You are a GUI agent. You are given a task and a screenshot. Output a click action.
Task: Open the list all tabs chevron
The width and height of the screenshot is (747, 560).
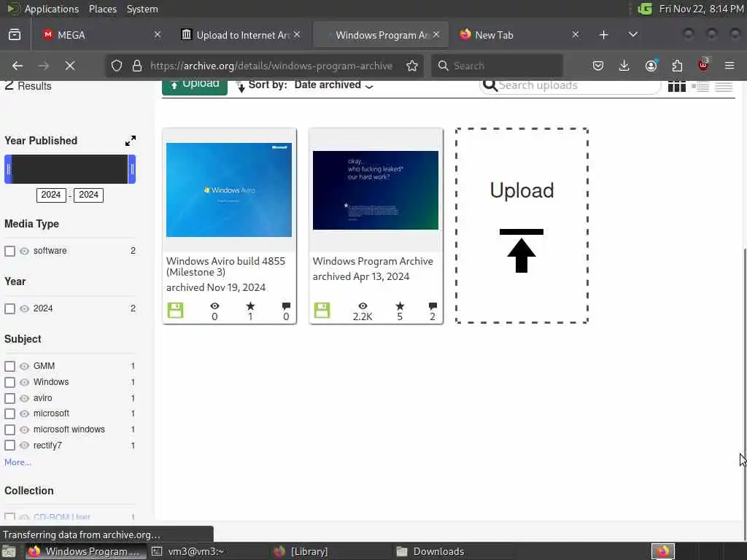point(633,35)
